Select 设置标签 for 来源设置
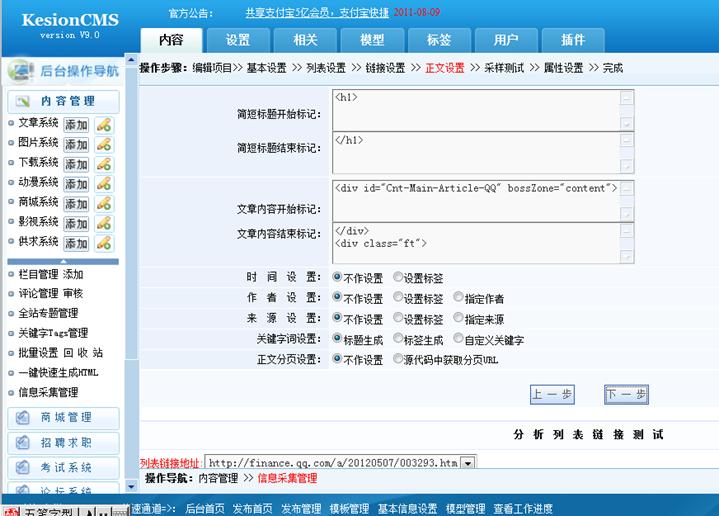This screenshot has height=516, width=719. [x=398, y=317]
